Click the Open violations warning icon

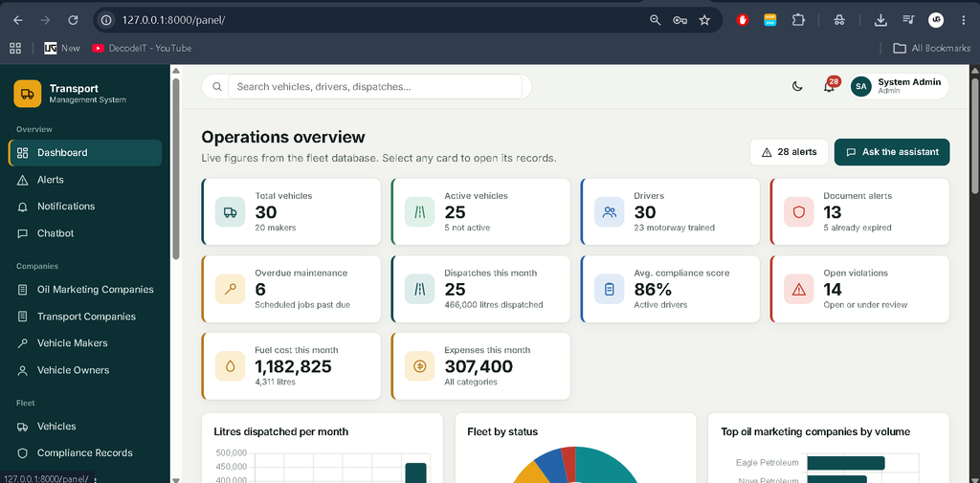[x=799, y=289]
